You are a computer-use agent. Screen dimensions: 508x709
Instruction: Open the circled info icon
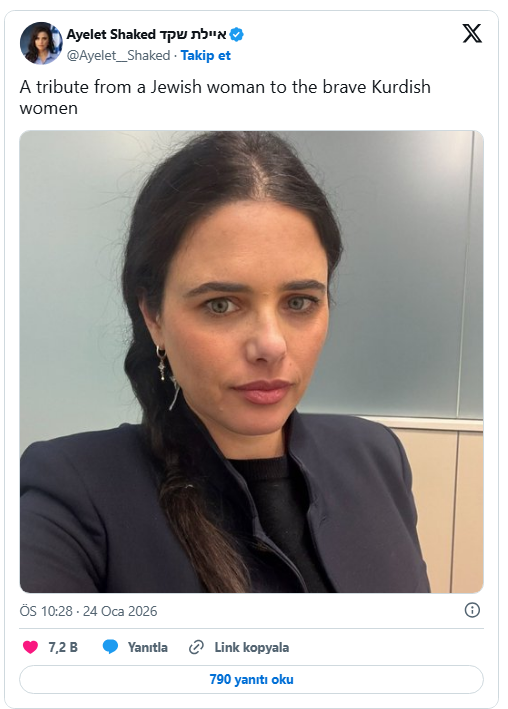(472, 610)
